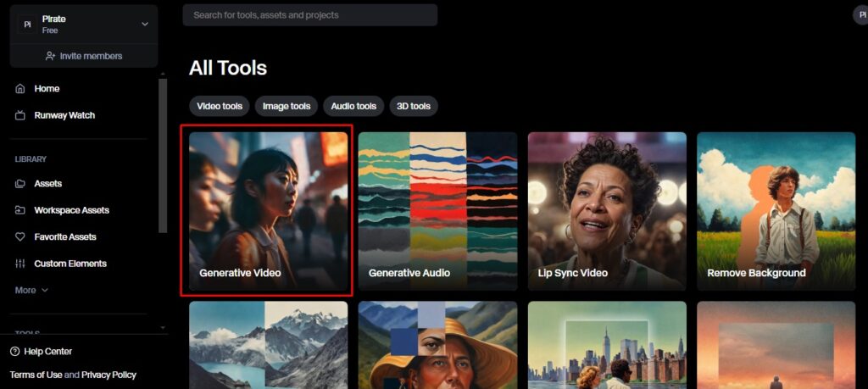Open the city skyline tool card
The height and width of the screenshot is (389, 868).
click(x=607, y=345)
